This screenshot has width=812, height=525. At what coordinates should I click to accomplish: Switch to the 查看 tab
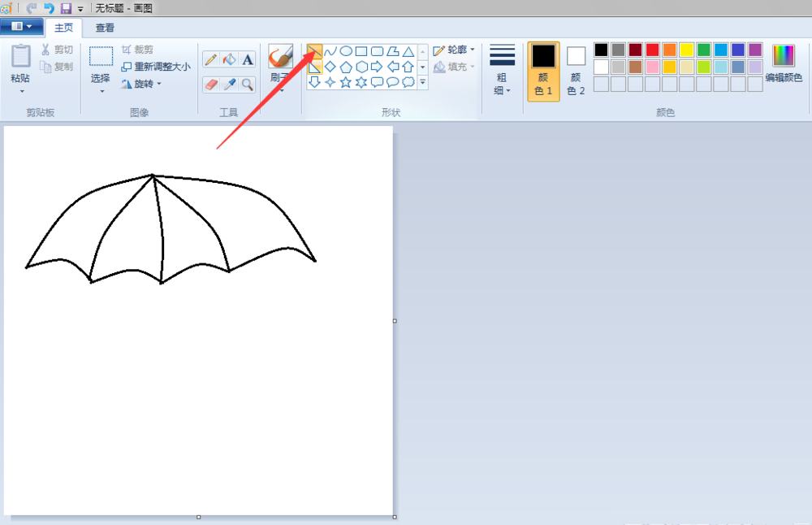coord(105,28)
